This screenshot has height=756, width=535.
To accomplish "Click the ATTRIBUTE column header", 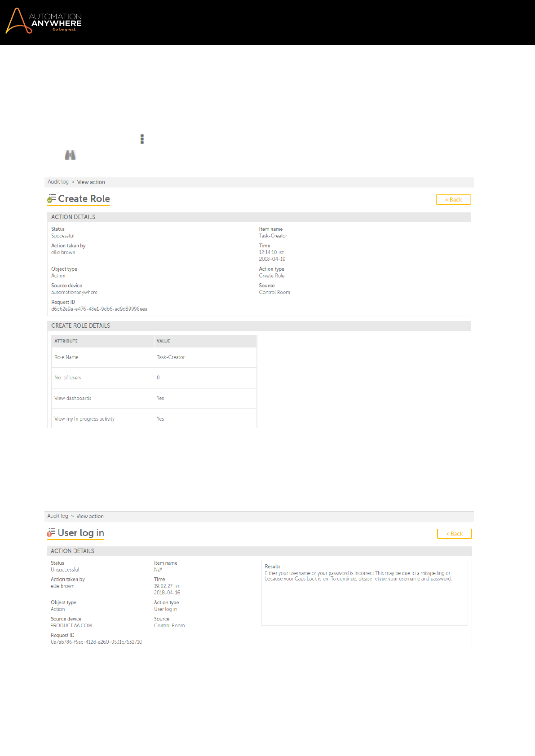I will (66, 341).
